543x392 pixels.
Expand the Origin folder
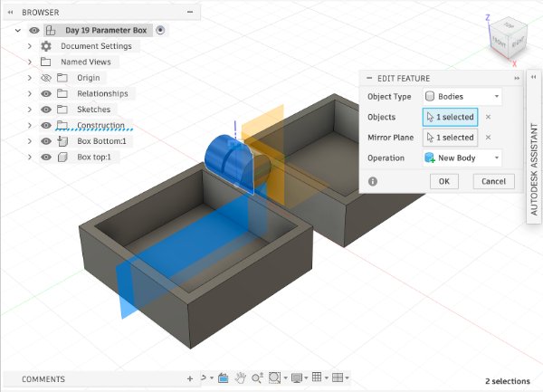tap(30, 78)
